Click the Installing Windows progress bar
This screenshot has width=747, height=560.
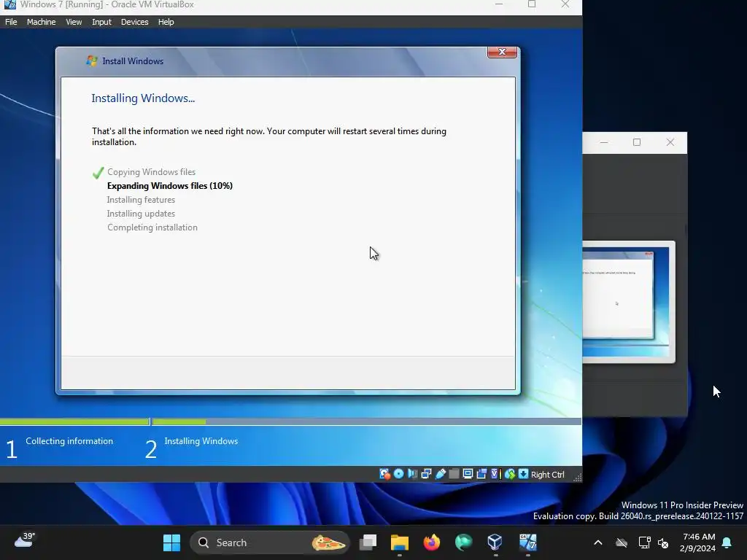click(366, 421)
